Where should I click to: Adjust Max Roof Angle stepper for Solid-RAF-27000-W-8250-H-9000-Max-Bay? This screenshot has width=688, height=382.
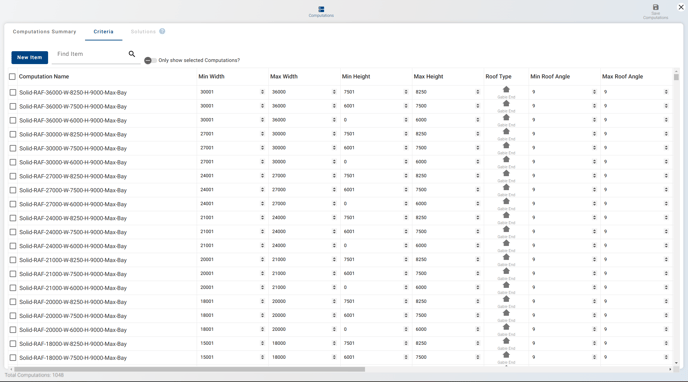666,176
